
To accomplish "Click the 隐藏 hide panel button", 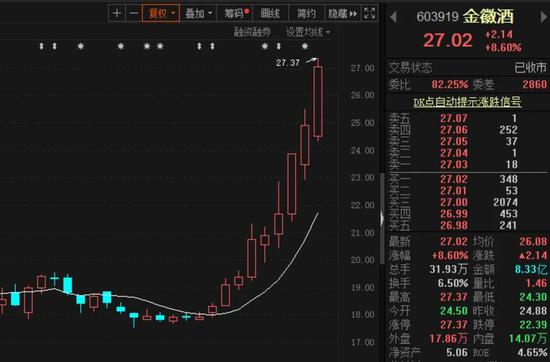I will 342,14.
